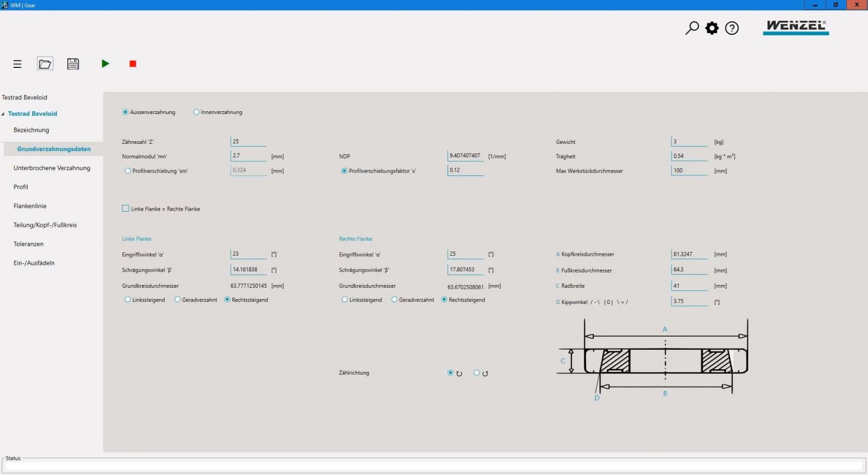Select the Innenverzahnung radio button
Viewport: 868px width, 475px height.
196,112
